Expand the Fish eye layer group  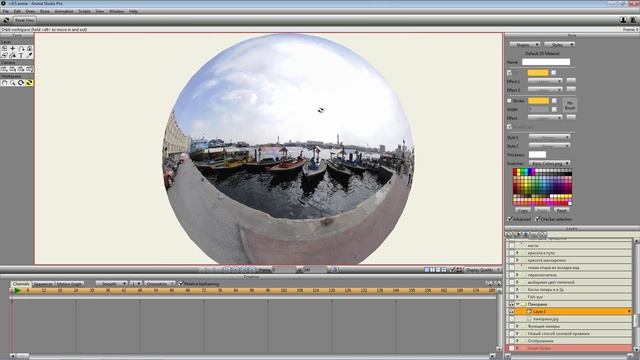[x=517, y=297]
